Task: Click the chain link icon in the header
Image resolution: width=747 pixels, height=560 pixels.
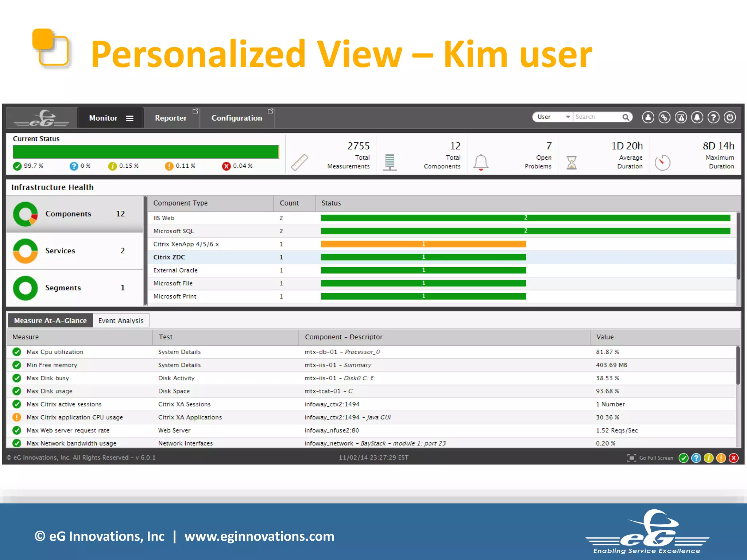Action: click(x=664, y=117)
